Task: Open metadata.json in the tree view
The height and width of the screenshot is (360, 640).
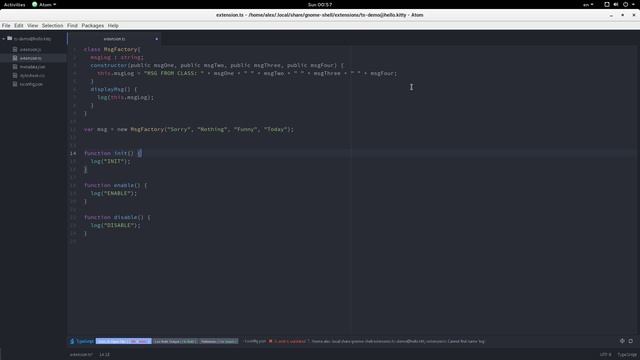Action: click(32, 67)
